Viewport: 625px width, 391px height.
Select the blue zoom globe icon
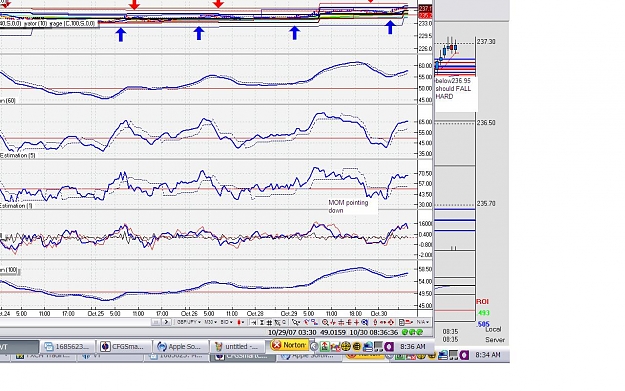pos(364,322)
